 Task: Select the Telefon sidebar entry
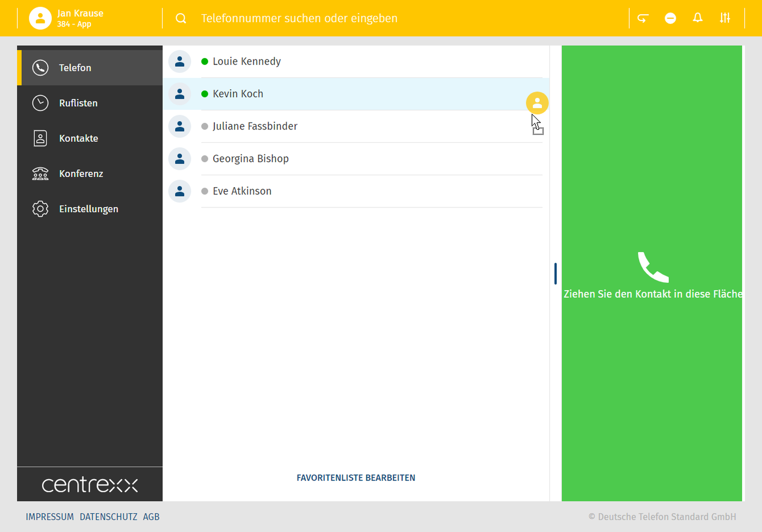pyautogui.click(x=75, y=68)
